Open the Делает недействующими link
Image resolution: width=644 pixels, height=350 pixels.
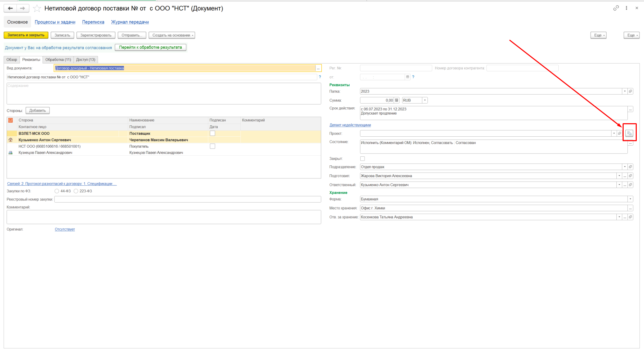[x=350, y=125]
